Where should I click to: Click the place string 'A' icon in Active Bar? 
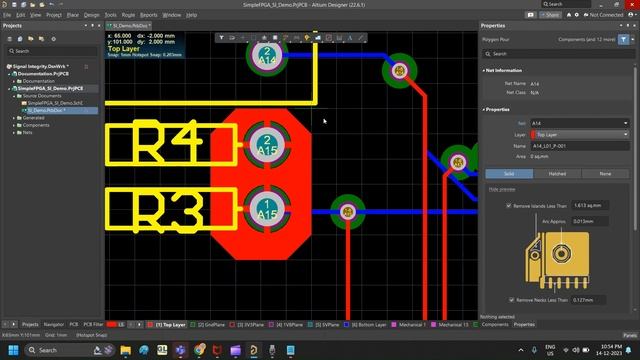tap(350, 38)
